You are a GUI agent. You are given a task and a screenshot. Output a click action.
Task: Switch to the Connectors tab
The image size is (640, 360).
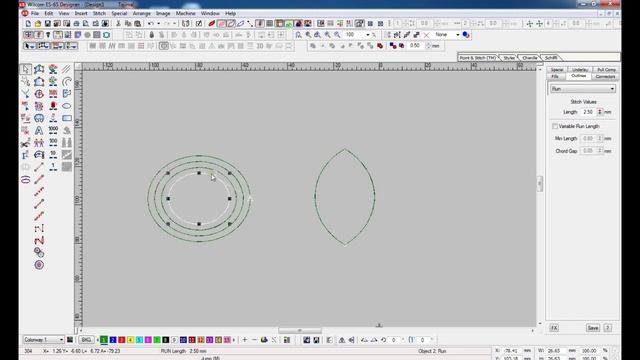[605, 76]
